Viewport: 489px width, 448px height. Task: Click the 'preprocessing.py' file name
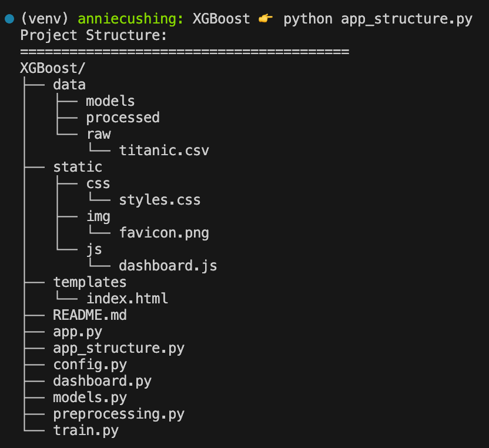(x=119, y=414)
